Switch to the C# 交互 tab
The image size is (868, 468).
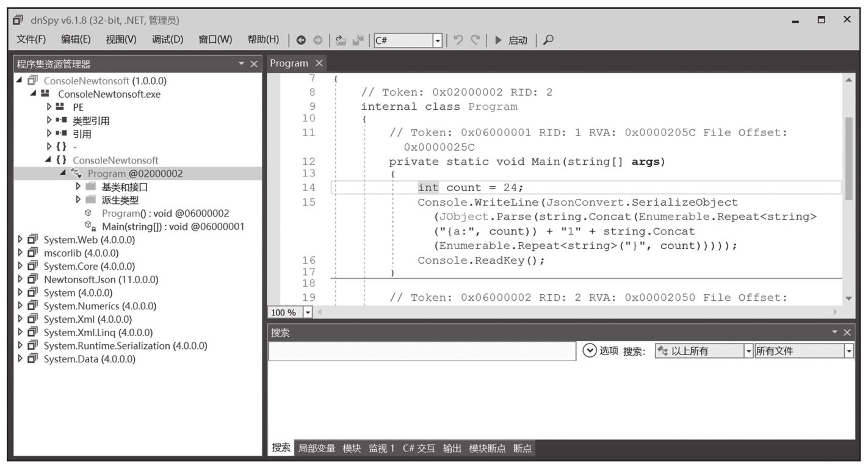tap(419, 448)
